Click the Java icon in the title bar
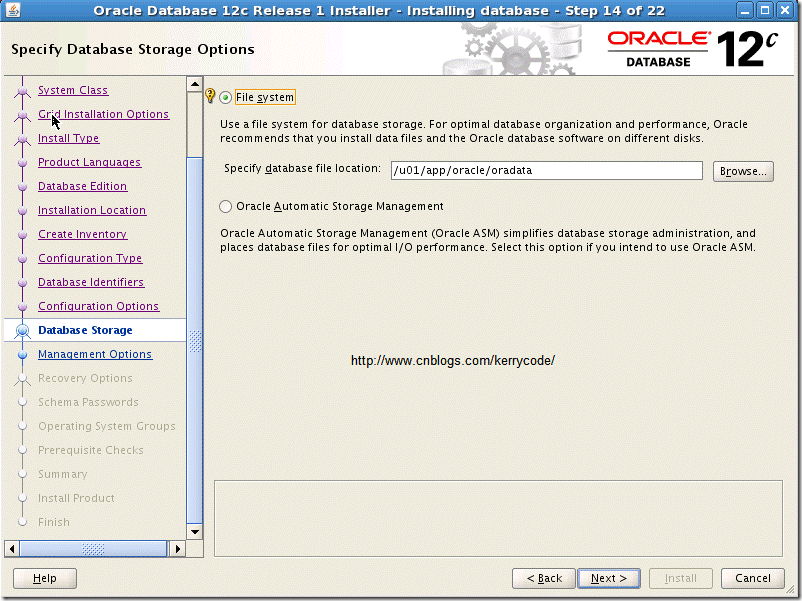Viewport: 802px width, 601px height. click(x=13, y=10)
